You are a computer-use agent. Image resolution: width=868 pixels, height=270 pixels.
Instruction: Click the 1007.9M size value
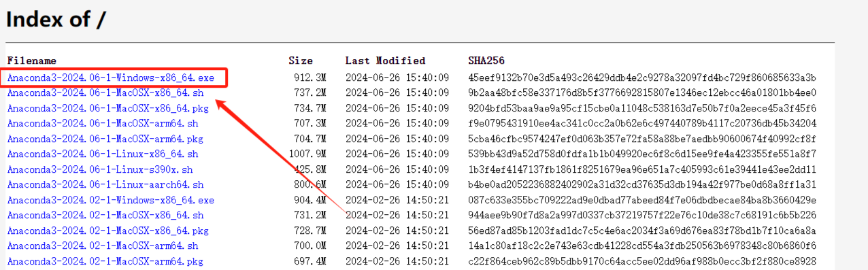pyautogui.click(x=307, y=154)
